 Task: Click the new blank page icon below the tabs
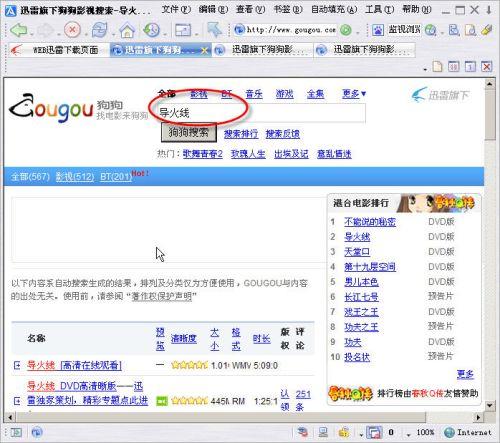pos(437,66)
